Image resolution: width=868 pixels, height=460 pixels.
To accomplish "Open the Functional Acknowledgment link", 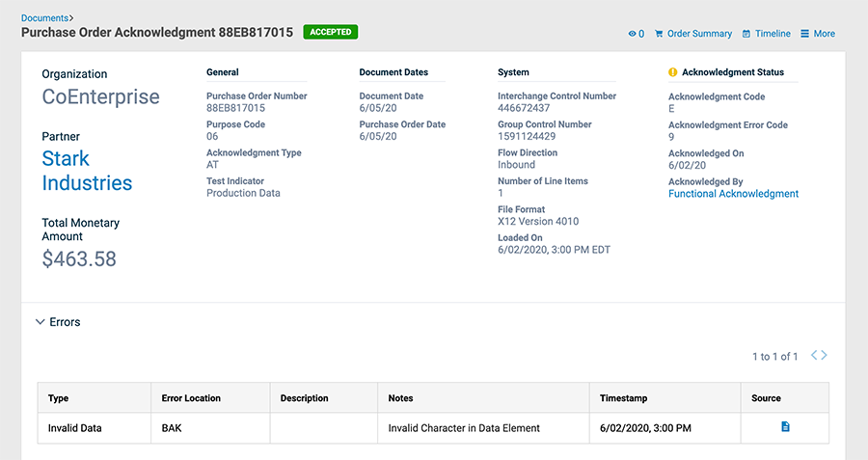I will click(734, 194).
